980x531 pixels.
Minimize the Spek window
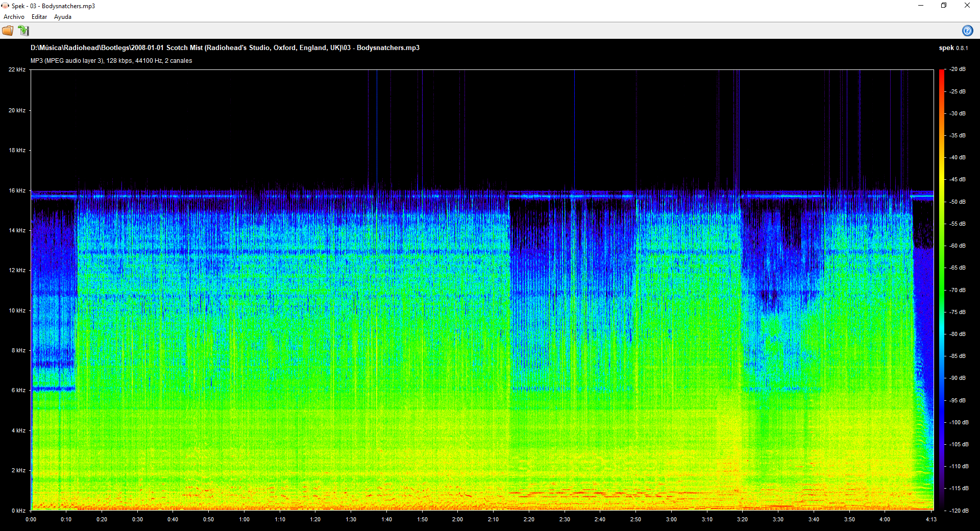click(x=921, y=6)
